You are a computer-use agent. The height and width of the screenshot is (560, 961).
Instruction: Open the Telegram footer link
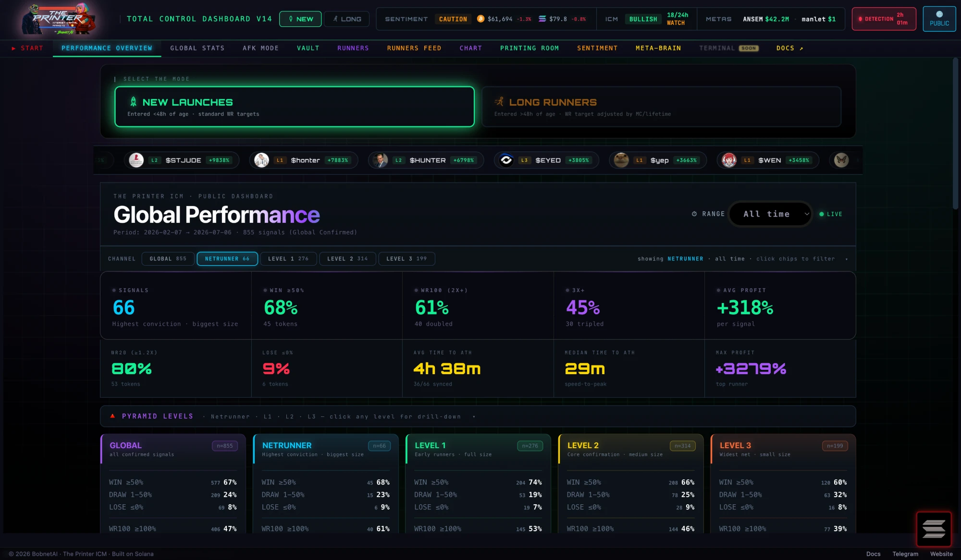pyautogui.click(x=905, y=554)
